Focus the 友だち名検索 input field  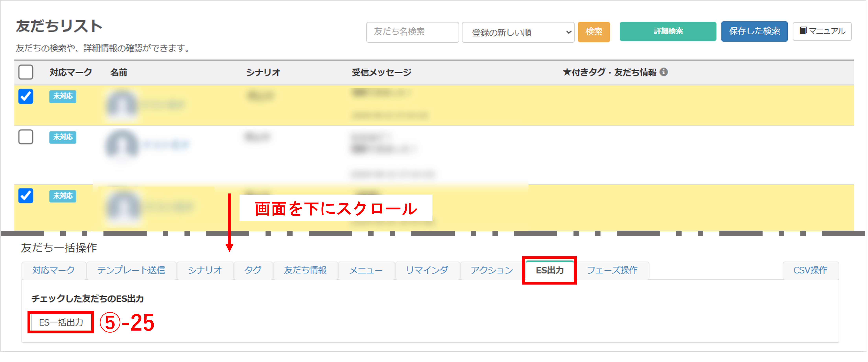click(x=412, y=32)
